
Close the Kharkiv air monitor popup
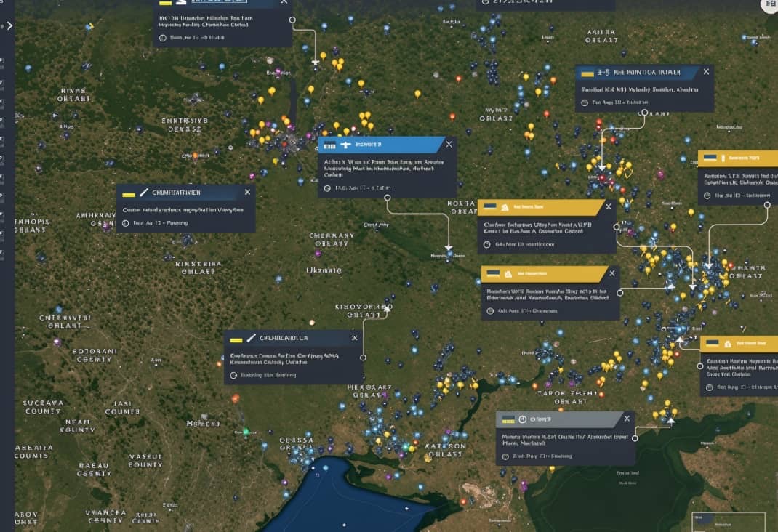pos(705,72)
